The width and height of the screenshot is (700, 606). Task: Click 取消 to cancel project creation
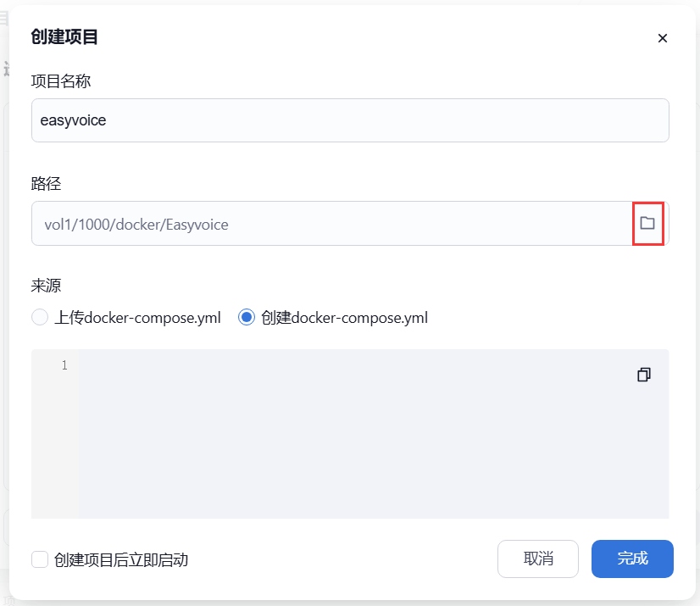(x=537, y=559)
